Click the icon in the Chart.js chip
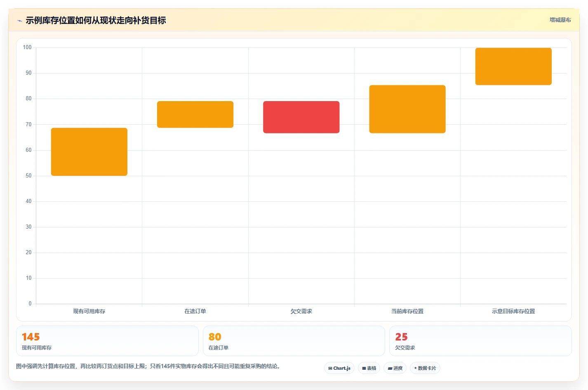588x390 pixels. (x=330, y=368)
